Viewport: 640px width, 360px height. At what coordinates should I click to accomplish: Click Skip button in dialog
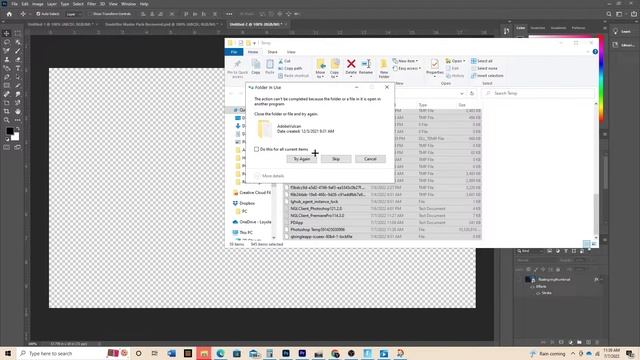tap(336, 159)
